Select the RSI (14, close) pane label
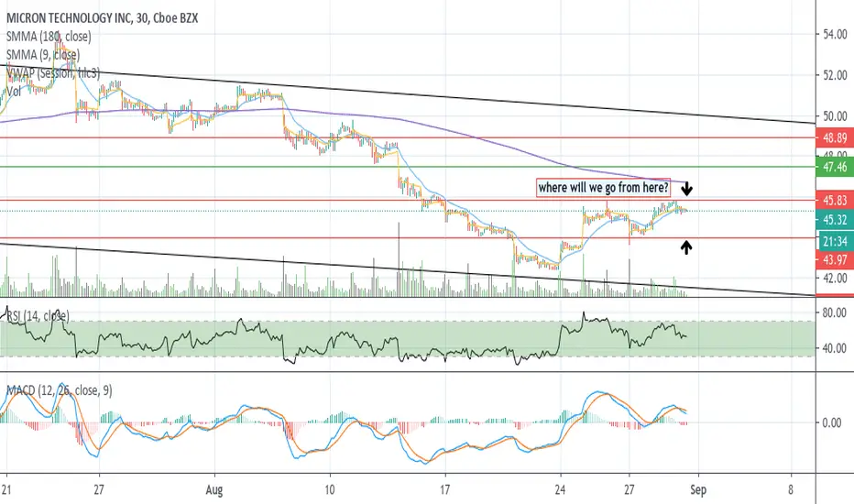This screenshot has height=504, width=854. coord(38,315)
